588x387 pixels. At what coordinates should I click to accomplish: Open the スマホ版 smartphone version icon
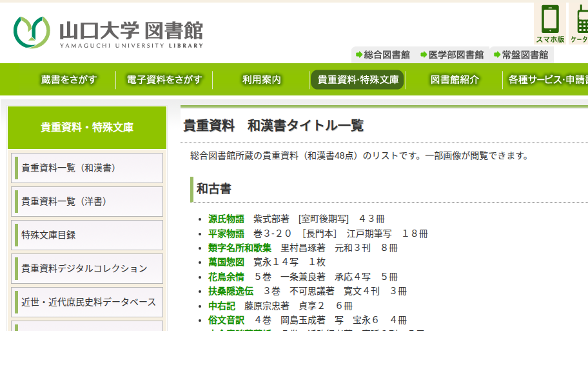[x=550, y=24]
